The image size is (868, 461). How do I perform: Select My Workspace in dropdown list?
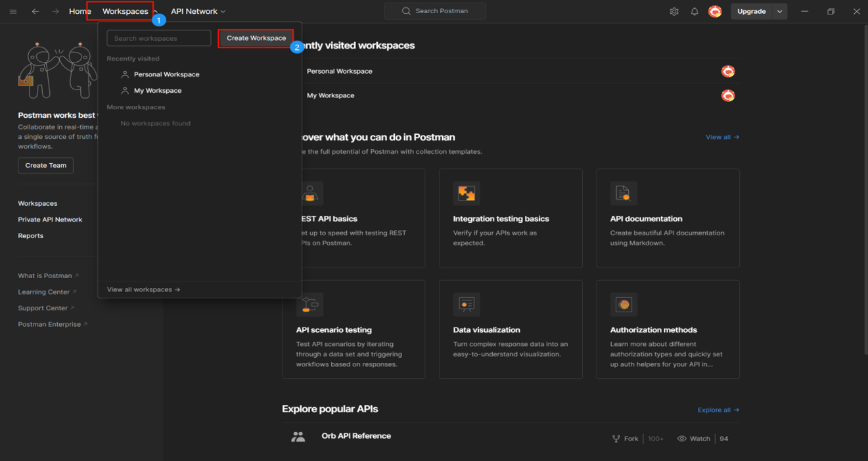coord(158,91)
